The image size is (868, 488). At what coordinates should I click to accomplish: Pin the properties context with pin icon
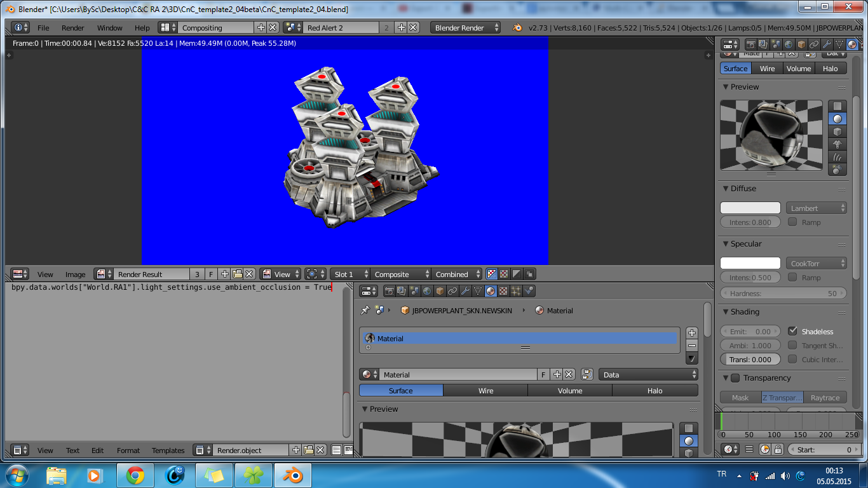(365, 311)
